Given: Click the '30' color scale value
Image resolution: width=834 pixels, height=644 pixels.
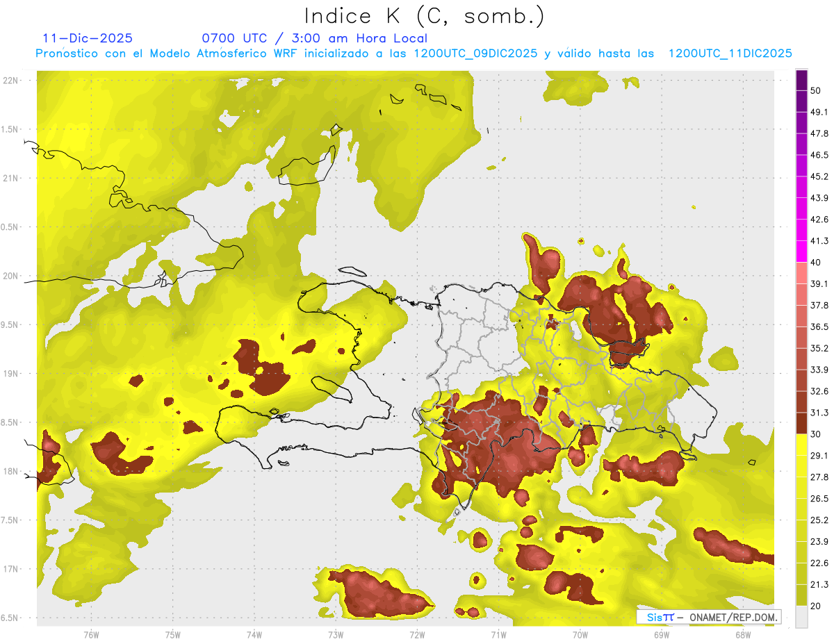Looking at the screenshot, I should (x=816, y=434).
